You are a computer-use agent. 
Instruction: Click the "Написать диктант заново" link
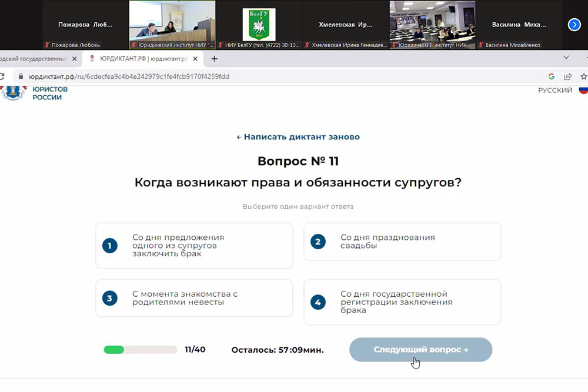pos(298,137)
